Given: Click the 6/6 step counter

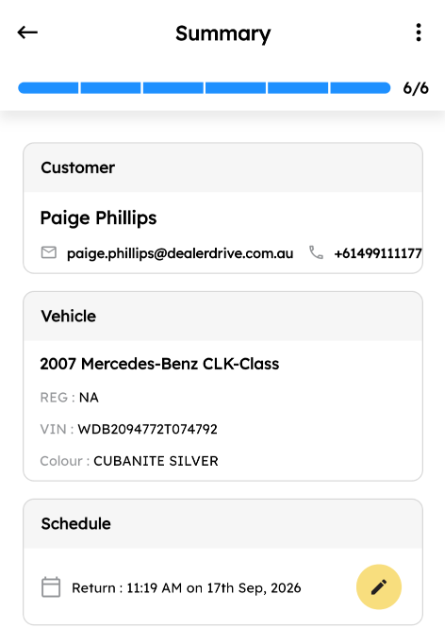Looking at the screenshot, I should click(415, 88).
